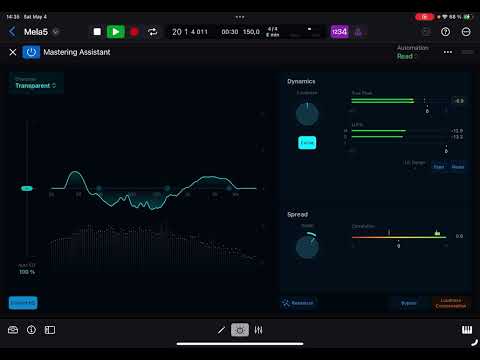Go back with the blue chevron
480x360 pixels.
coord(12,32)
